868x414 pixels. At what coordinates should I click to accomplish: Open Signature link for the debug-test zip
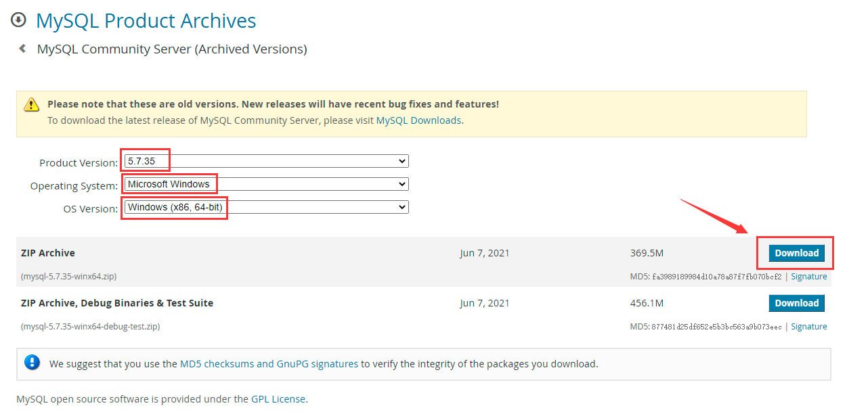pyautogui.click(x=808, y=327)
